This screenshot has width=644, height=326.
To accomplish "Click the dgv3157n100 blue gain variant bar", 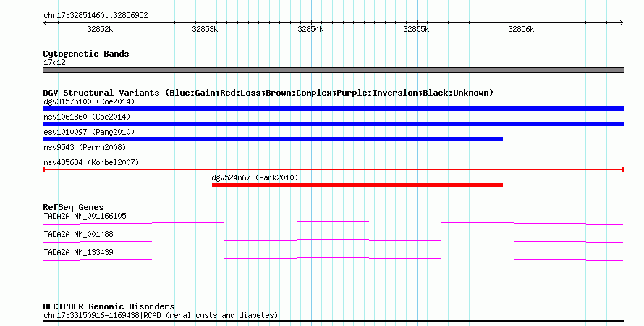I will click(x=333, y=109).
